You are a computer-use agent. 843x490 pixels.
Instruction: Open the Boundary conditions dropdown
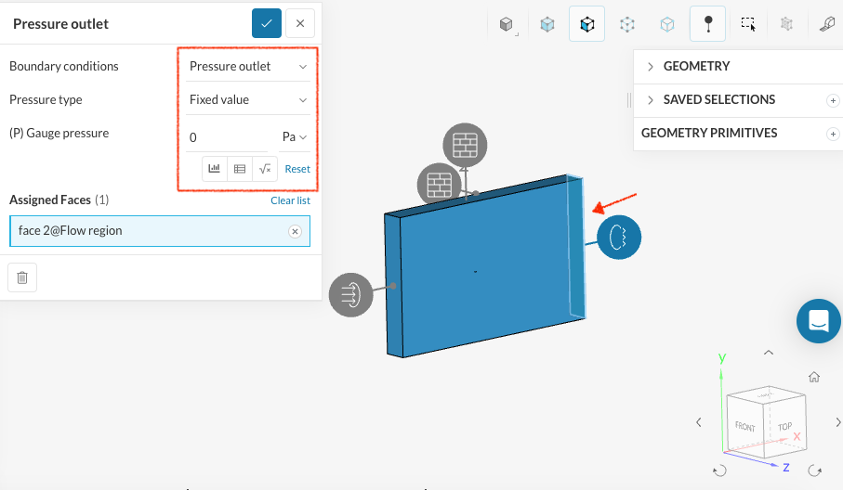(248, 66)
